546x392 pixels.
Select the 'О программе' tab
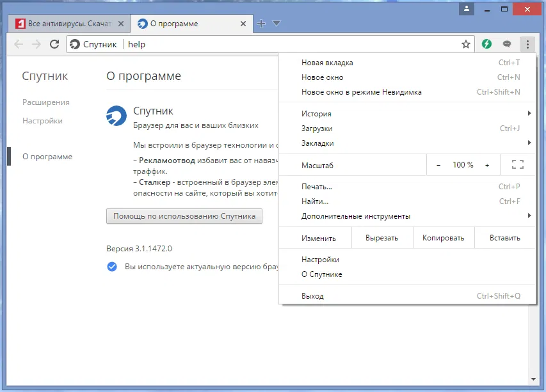click(x=191, y=24)
